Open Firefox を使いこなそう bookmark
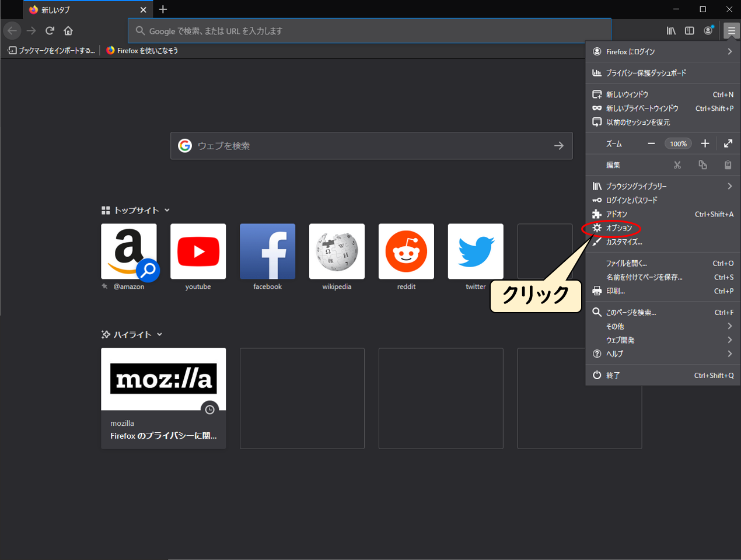 click(x=142, y=51)
